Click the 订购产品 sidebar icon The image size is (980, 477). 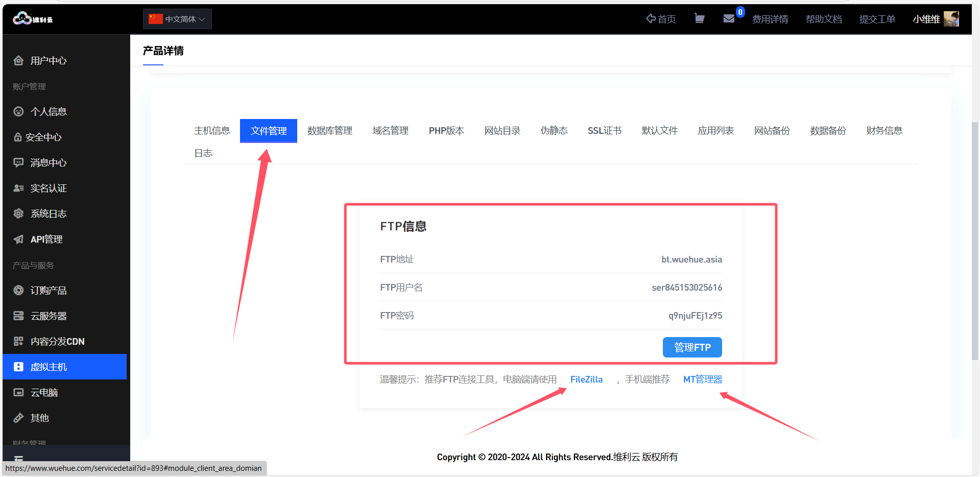18,290
